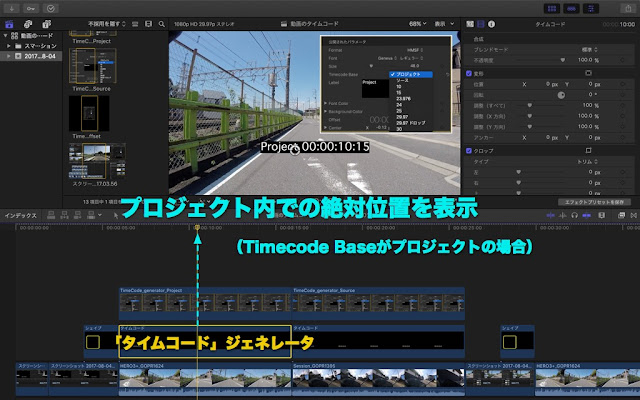Choose the Select arrow tool
The height and width of the screenshot is (400, 640).
(116, 216)
